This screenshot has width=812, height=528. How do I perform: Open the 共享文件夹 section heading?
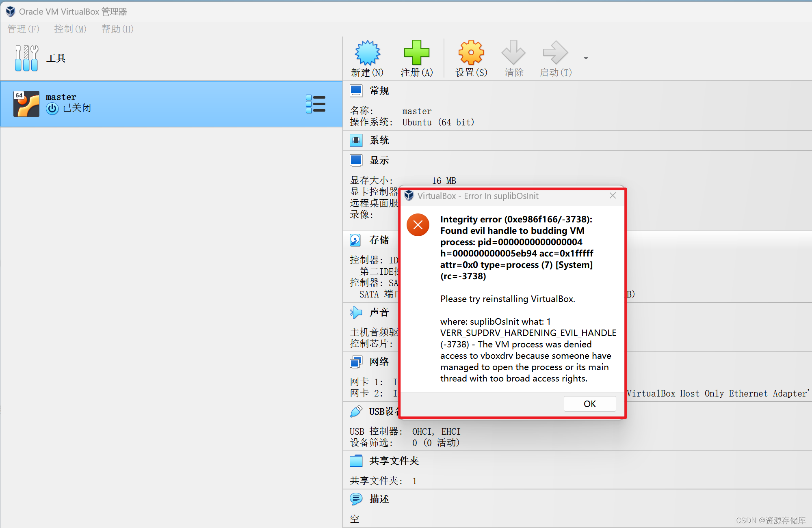coord(394,461)
